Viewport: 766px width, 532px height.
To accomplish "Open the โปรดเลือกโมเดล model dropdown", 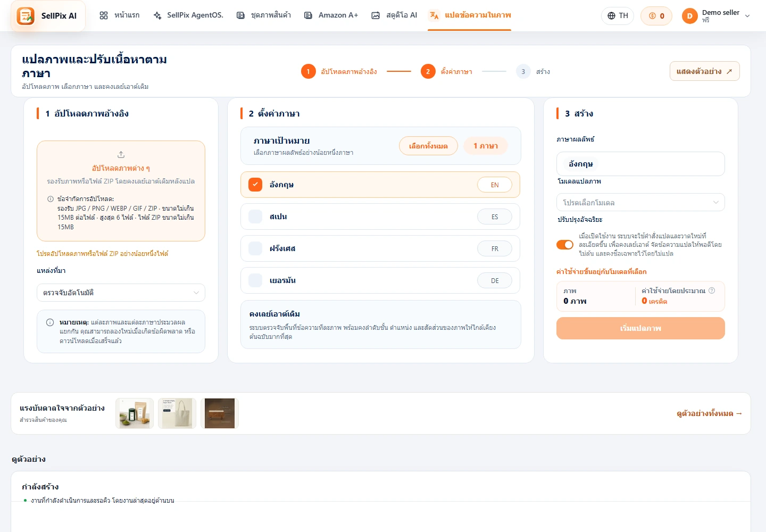I will click(640, 203).
